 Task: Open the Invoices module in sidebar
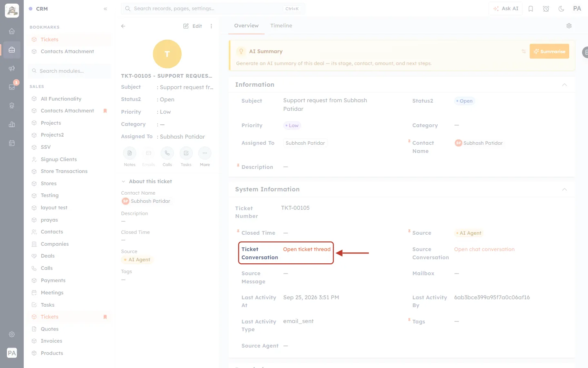[x=51, y=341]
